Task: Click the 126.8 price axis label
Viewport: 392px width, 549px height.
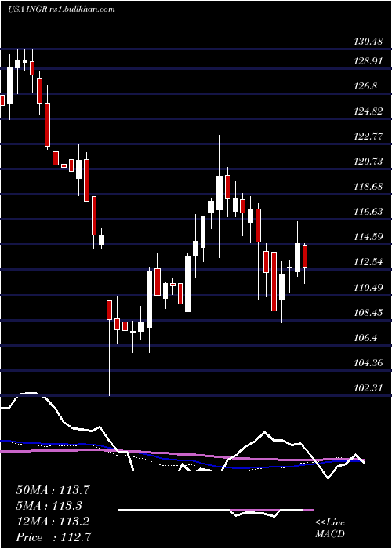Action: click(365, 85)
